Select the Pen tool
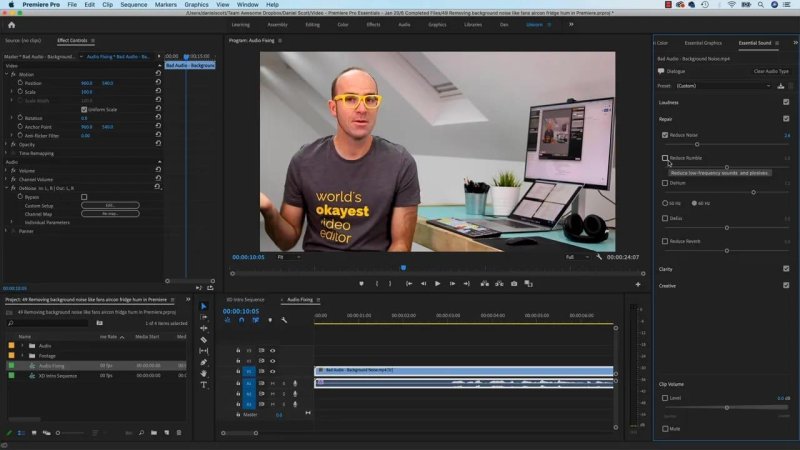This screenshot has width=800, height=450. 204,362
